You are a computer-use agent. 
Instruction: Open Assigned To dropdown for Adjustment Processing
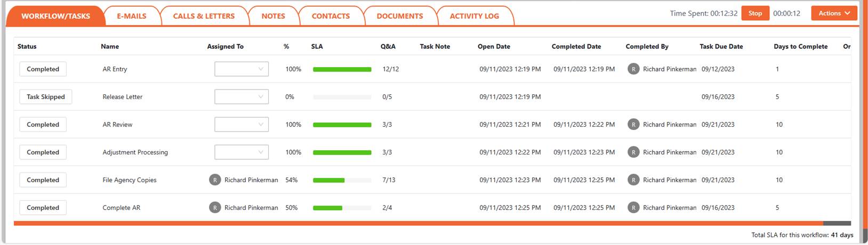tap(242, 152)
